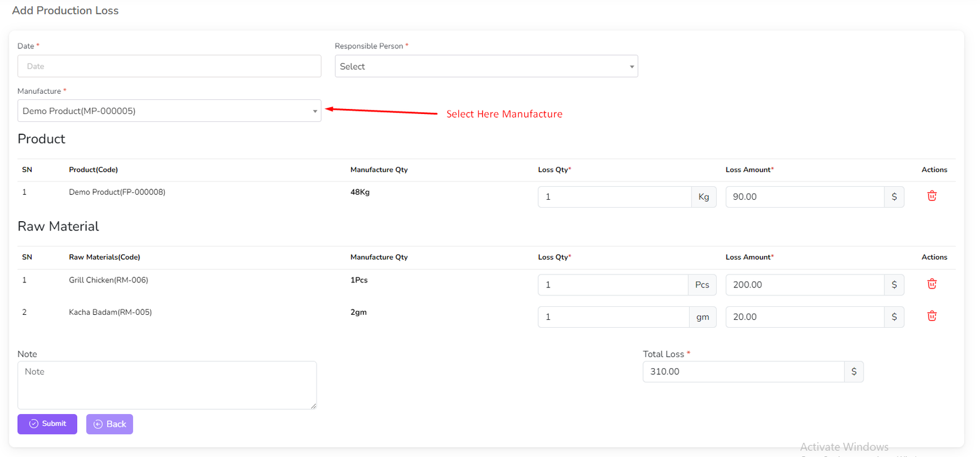Click the Pcs unit label for Grill Chicken

tap(702, 285)
